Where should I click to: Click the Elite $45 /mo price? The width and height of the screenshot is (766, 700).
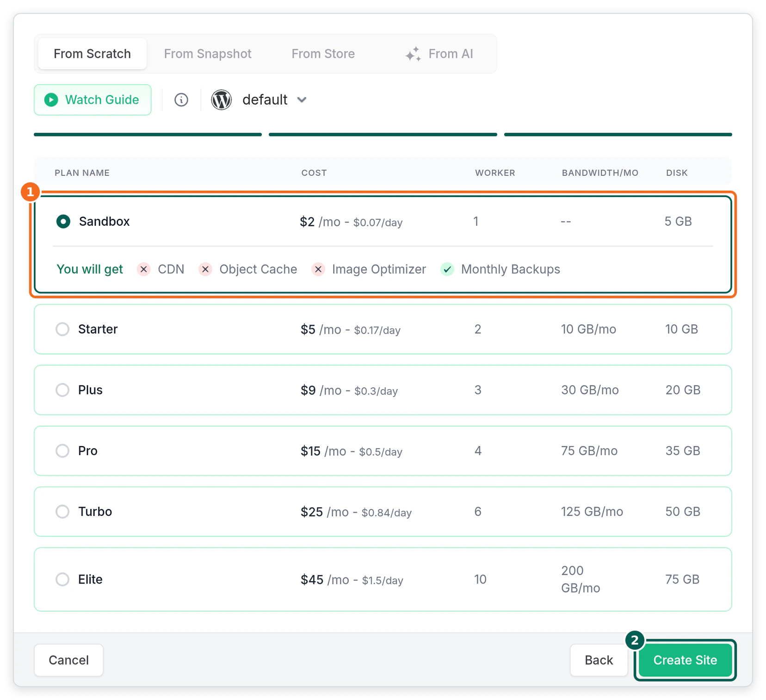pos(325,580)
